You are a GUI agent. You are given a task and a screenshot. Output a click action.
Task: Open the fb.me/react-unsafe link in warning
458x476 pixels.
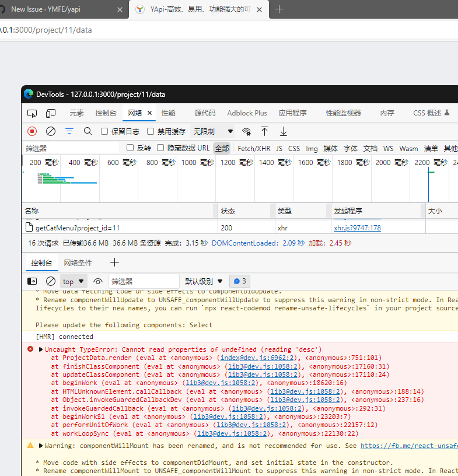click(x=409, y=446)
